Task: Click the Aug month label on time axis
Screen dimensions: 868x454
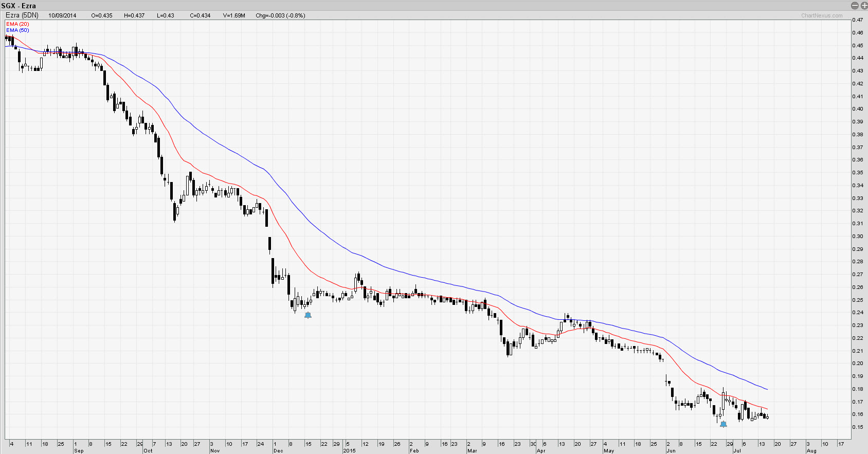Action: [x=811, y=451]
